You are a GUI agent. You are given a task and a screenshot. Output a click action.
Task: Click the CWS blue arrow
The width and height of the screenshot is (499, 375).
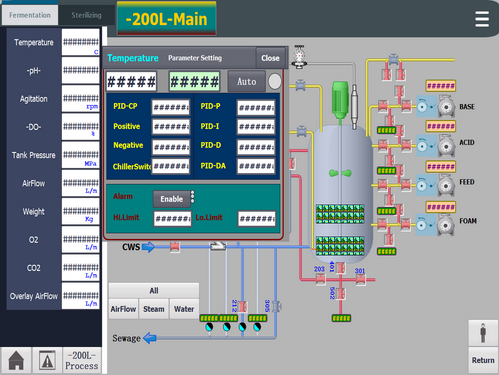148,247
